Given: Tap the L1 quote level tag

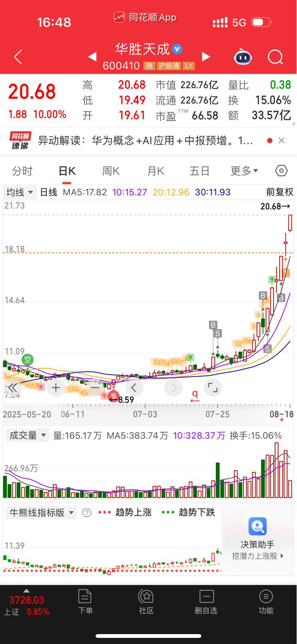Looking at the screenshot, I should 188,66.
